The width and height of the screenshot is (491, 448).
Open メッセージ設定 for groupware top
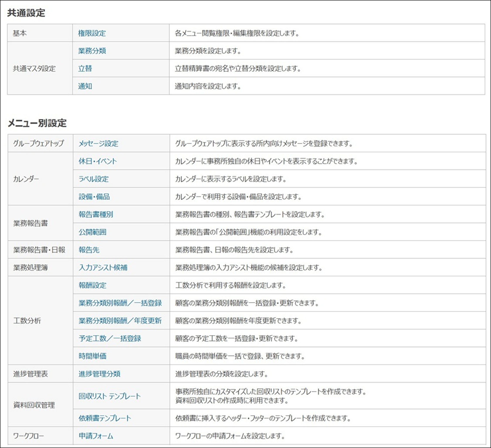tap(98, 143)
